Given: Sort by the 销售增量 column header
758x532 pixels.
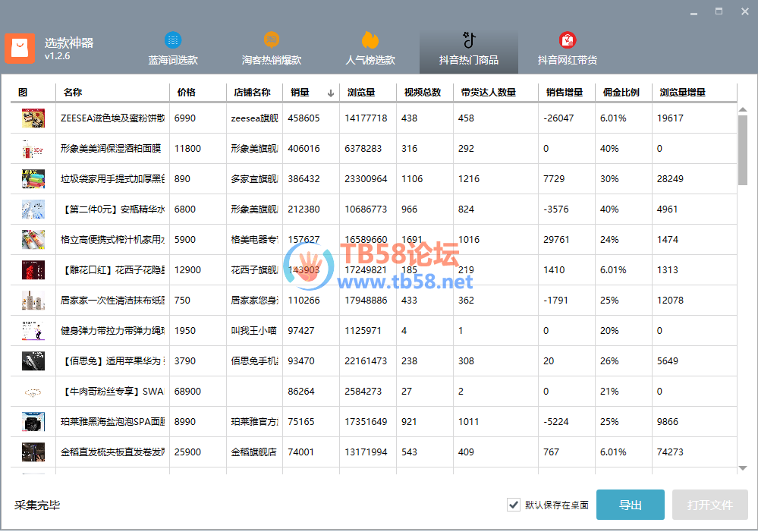Looking at the screenshot, I should [x=567, y=93].
